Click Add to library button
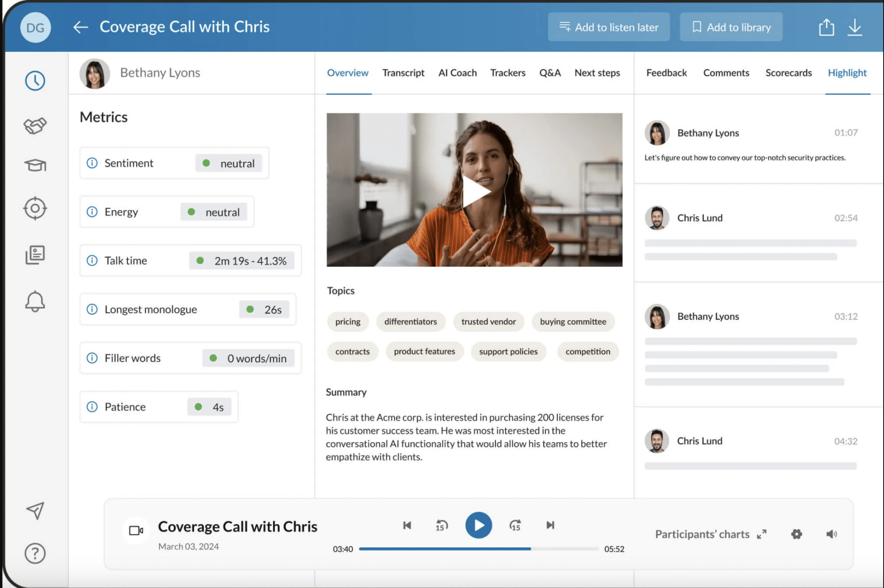 (x=731, y=27)
